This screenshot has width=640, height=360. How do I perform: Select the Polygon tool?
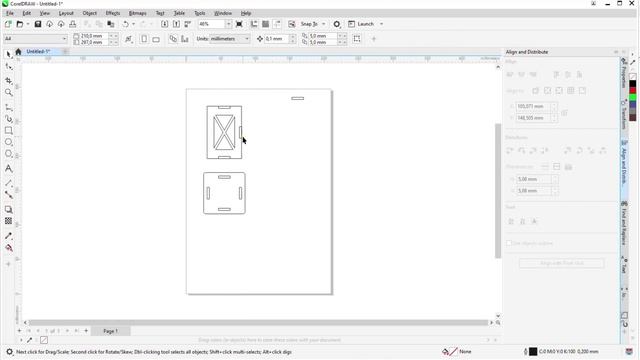9,154
